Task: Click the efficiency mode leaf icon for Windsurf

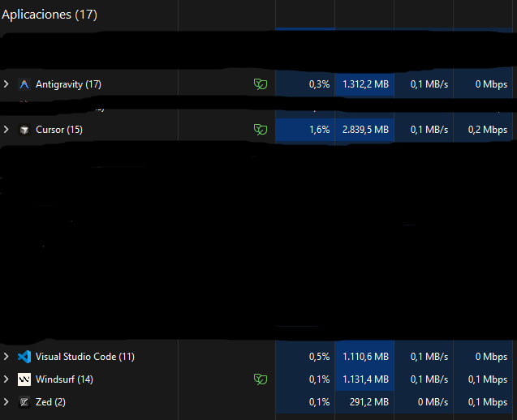Action: 261,379
